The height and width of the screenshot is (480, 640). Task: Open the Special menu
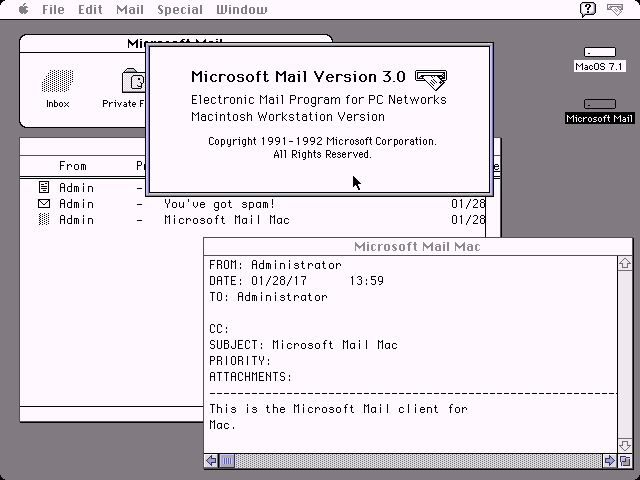(179, 9)
